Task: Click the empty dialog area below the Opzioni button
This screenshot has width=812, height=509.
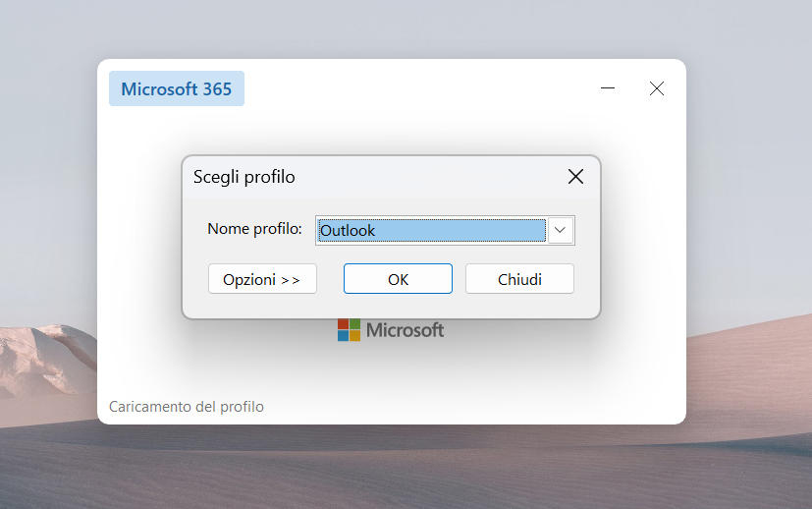Action: tap(262, 306)
